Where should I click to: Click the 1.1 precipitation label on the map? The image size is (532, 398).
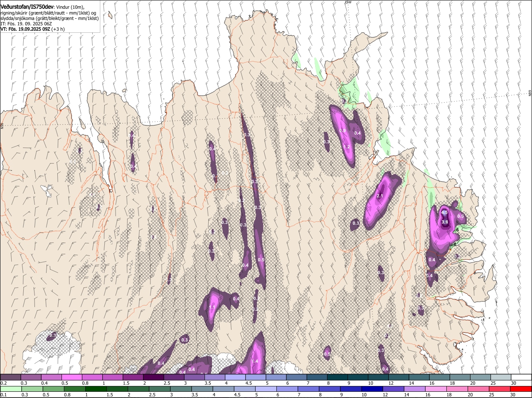[x=212, y=307]
